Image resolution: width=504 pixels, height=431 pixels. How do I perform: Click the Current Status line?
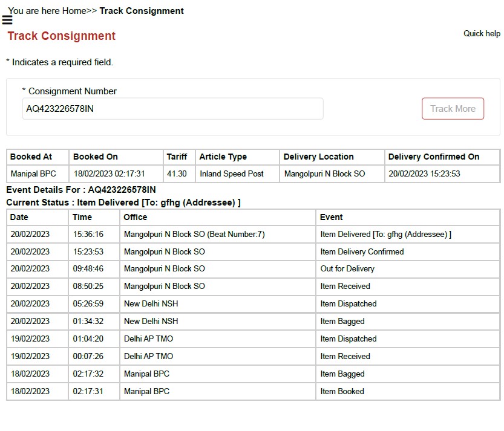point(123,203)
